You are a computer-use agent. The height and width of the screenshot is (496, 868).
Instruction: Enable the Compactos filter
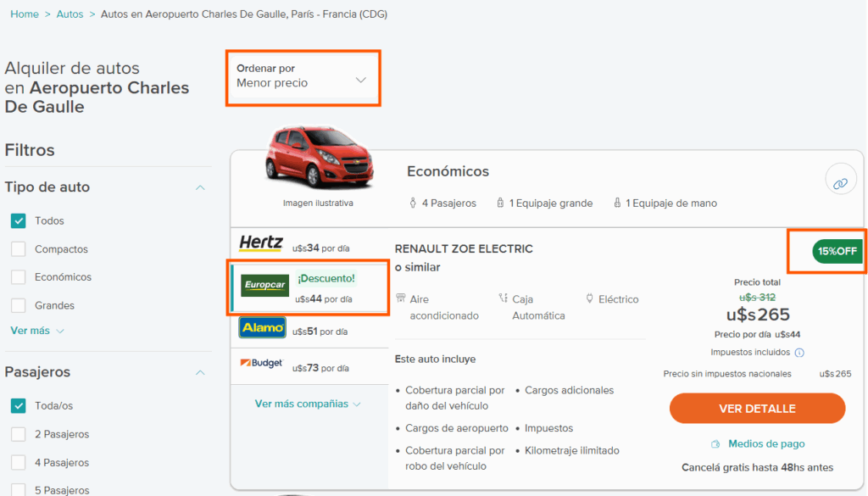click(18, 248)
